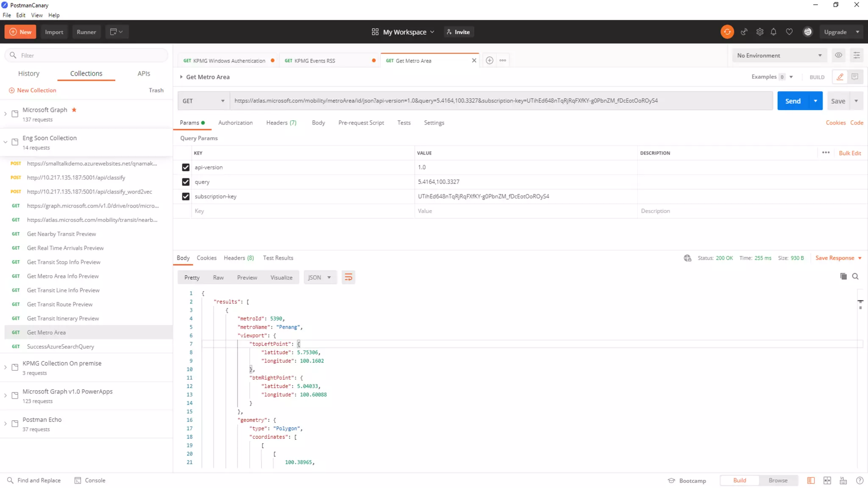This screenshot has height=488, width=868.
Task: Click the copy response to clipboard icon
Action: (843, 276)
